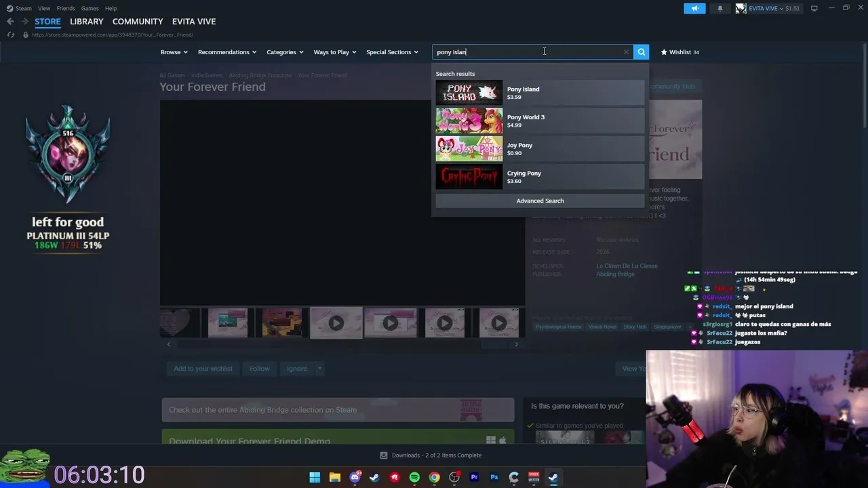The width and height of the screenshot is (868, 488).
Task: Open Discord from the taskbar
Action: point(355,477)
